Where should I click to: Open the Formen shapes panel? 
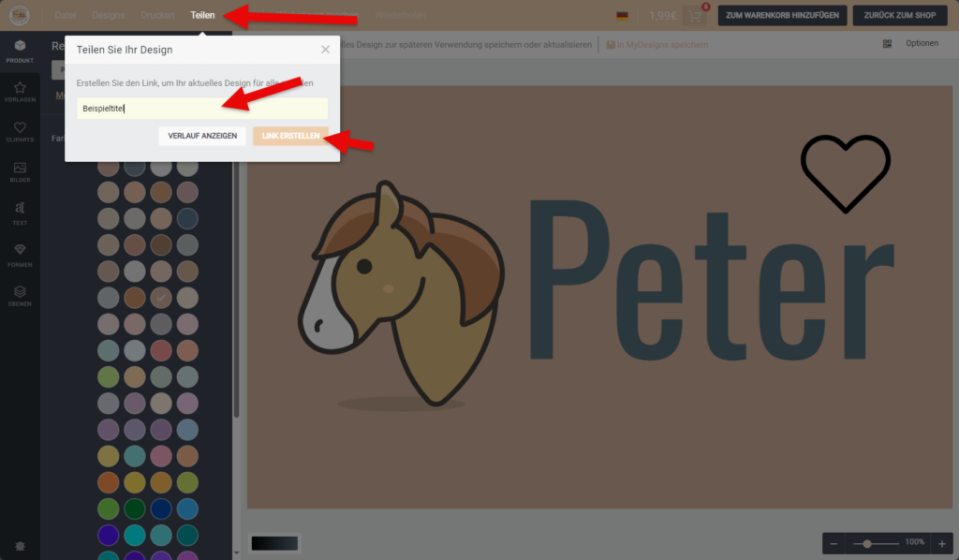pyautogui.click(x=20, y=254)
